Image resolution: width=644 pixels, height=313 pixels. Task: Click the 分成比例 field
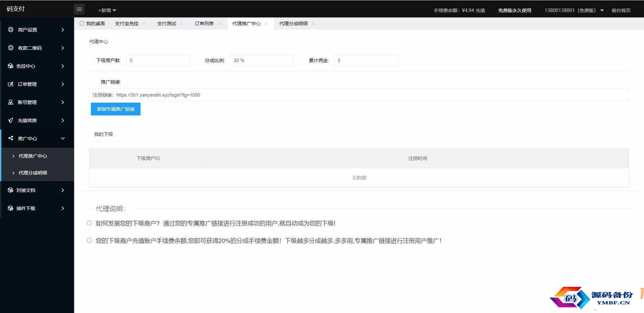(x=262, y=60)
